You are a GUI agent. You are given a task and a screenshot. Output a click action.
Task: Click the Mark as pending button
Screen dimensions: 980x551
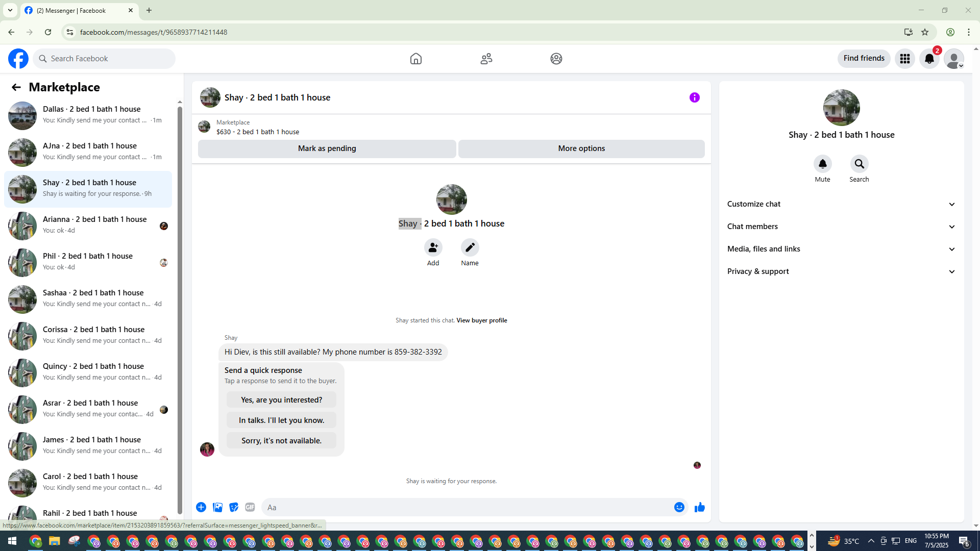point(327,148)
